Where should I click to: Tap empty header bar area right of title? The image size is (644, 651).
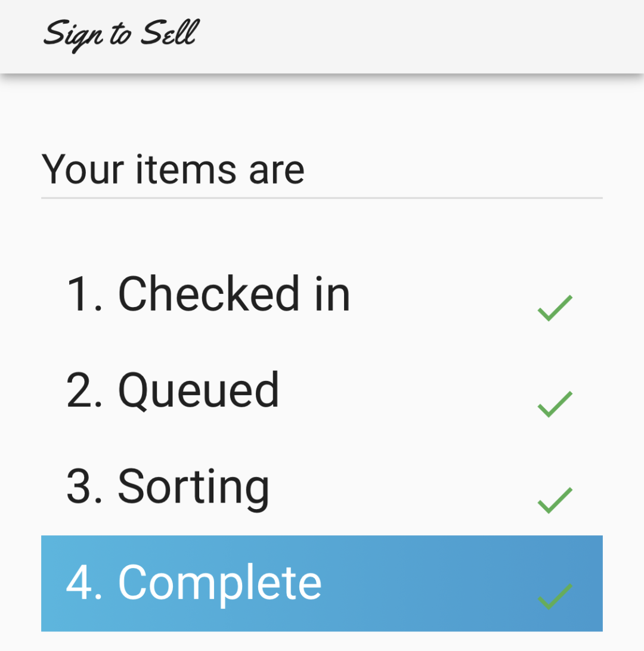tap(417, 36)
